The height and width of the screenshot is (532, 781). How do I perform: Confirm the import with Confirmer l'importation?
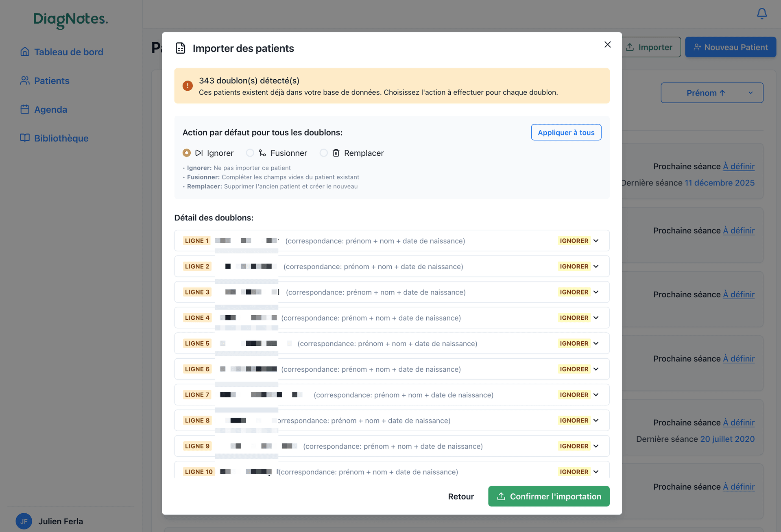pyautogui.click(x=548, y=496)
